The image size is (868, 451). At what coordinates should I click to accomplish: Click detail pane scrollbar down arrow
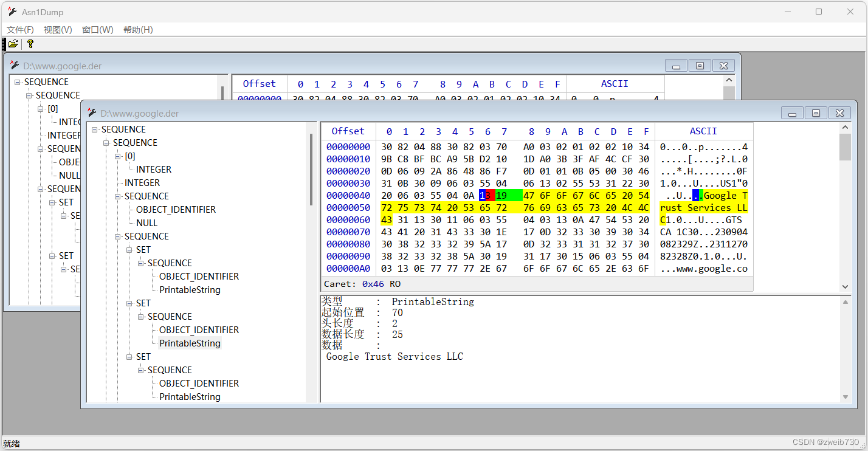[845, 397]
